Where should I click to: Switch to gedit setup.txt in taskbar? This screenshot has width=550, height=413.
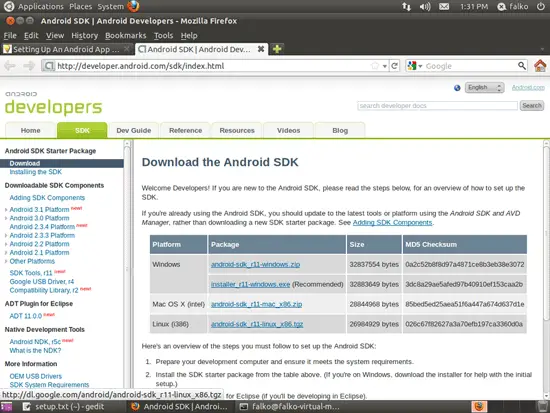63,406
